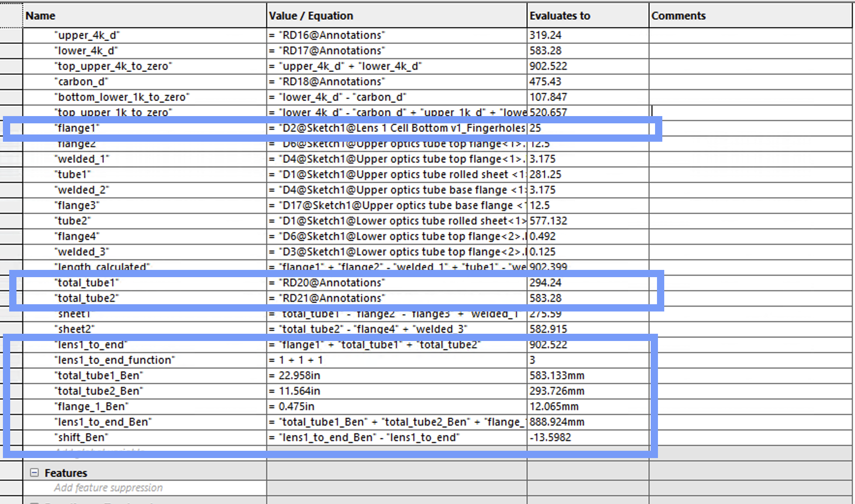855x504 pixels.
Task: Select the "shift_Ben" variable name
Action: (81, 438)
